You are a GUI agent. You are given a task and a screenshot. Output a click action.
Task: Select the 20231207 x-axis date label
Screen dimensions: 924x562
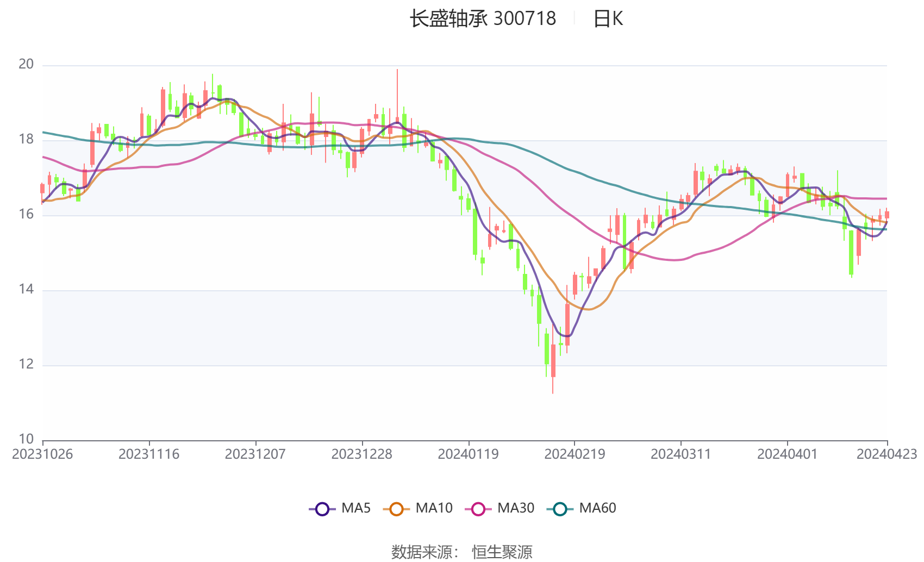[255, 454]
